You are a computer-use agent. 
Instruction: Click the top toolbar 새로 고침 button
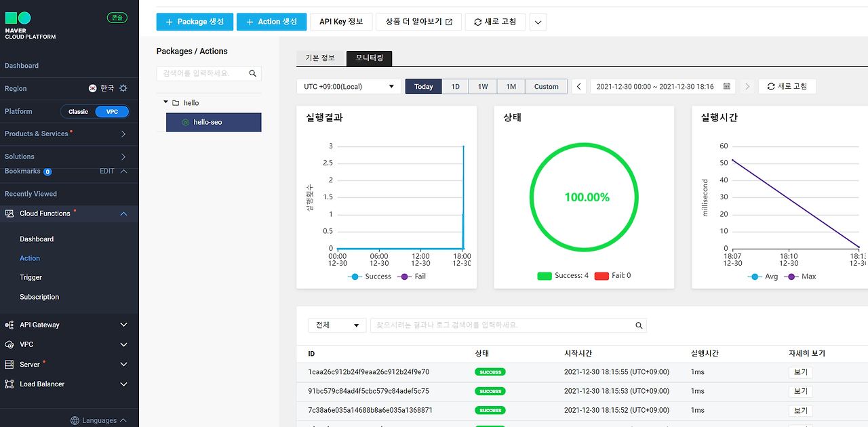[x=495, y=22]
